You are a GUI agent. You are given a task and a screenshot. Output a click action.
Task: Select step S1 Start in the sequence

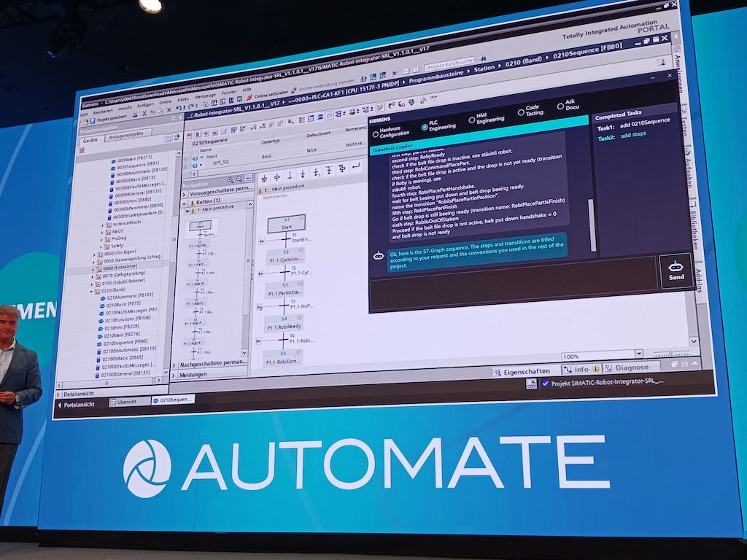pyautogui.click(x=286, y=224)
